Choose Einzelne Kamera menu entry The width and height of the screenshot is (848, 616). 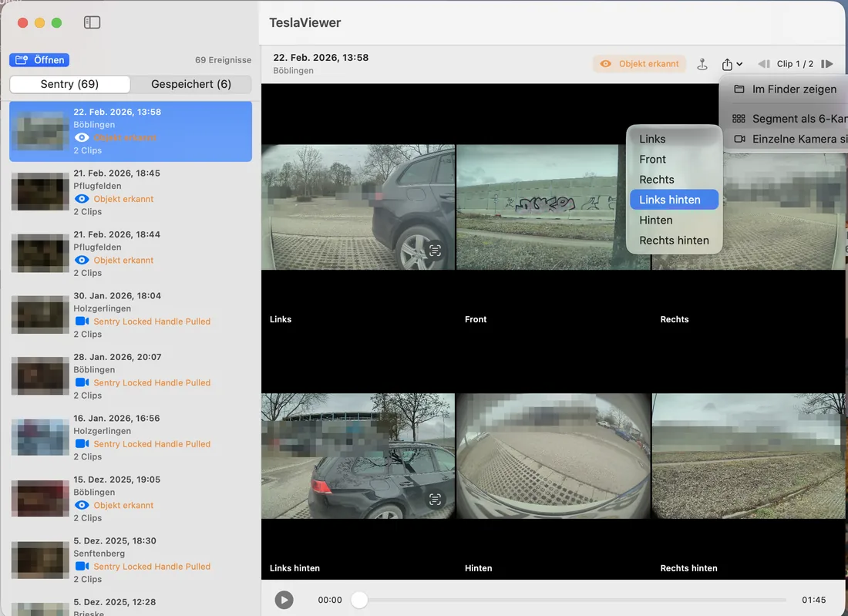(786, 139)
